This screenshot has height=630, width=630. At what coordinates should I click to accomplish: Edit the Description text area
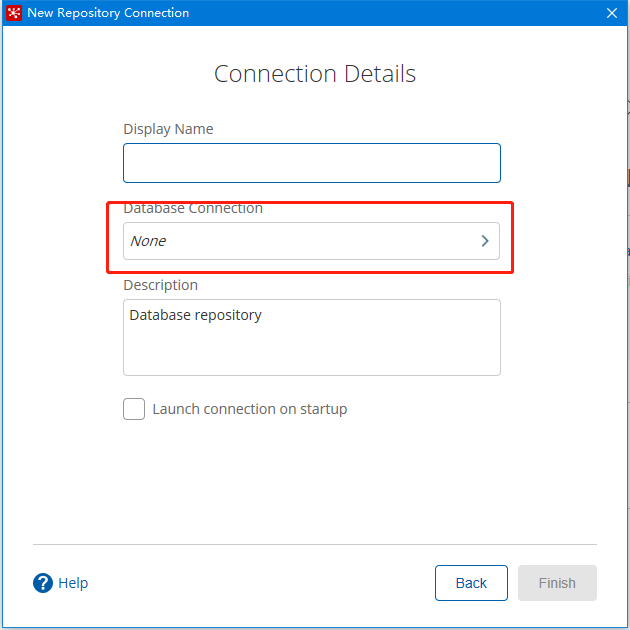click(x=312, y=337)
